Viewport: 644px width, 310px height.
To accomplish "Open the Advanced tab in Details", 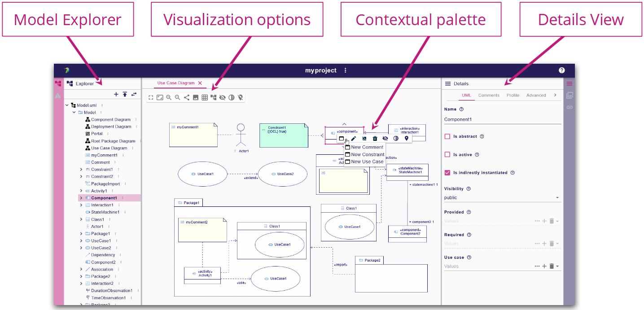I will pyautogui.click(x=536, y=95).
